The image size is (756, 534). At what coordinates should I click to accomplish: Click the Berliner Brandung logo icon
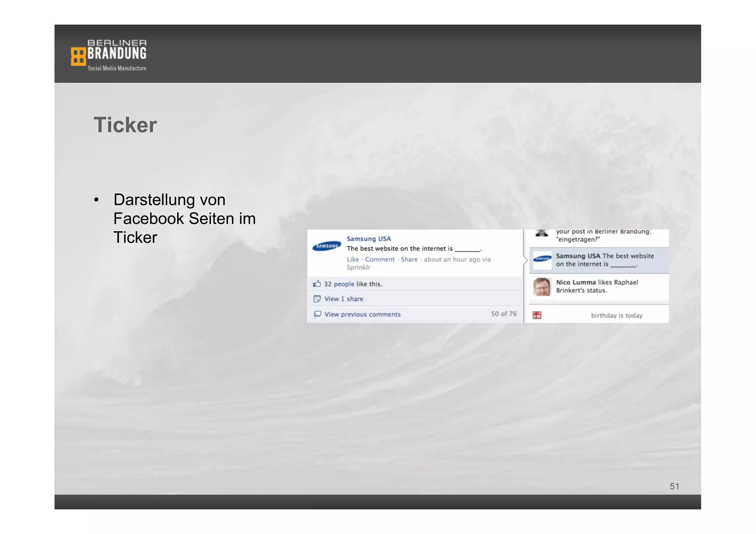(78, 56)
